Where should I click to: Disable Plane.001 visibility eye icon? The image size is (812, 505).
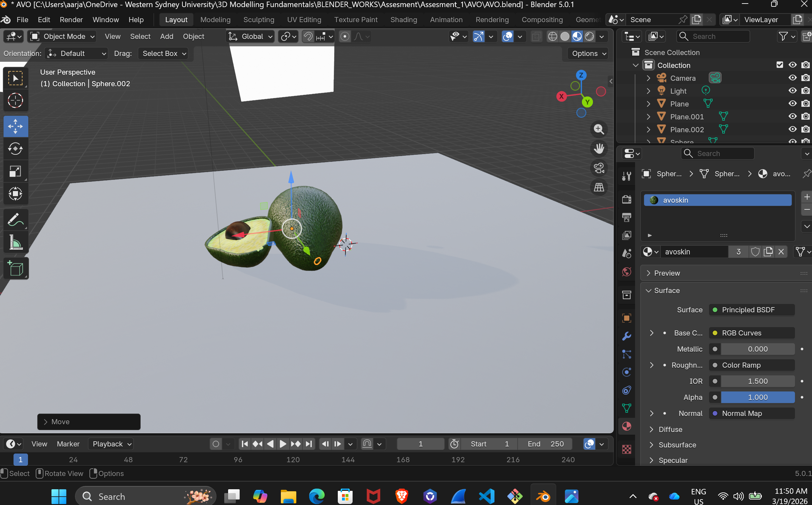click(x=792, y=116)
